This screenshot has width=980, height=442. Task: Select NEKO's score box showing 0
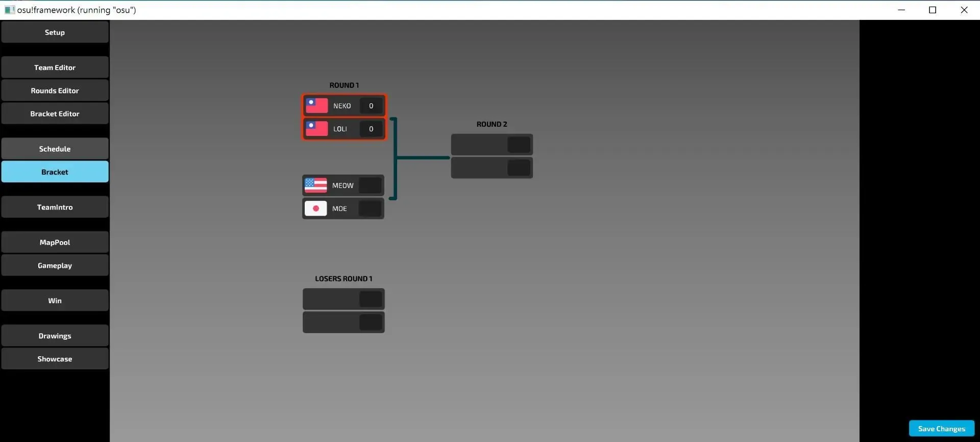(x=371, y=106)
